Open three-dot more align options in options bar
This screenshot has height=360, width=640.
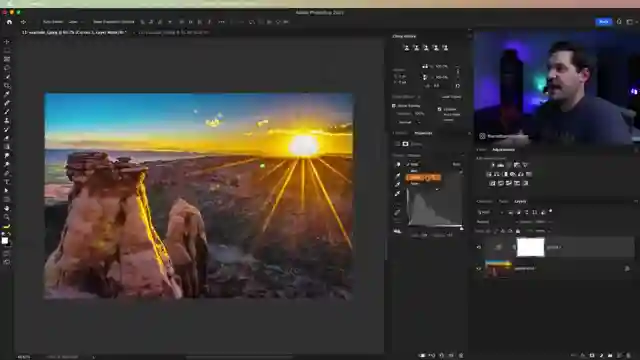click(x=222, y=22)
